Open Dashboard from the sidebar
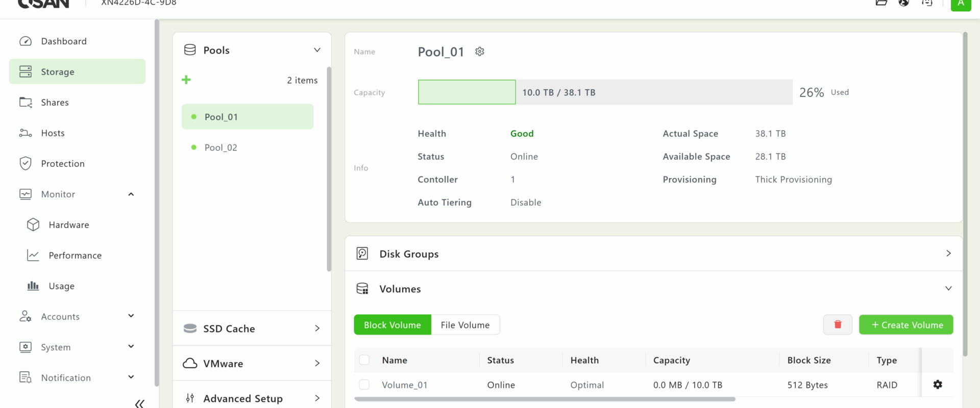 [64, 41]
